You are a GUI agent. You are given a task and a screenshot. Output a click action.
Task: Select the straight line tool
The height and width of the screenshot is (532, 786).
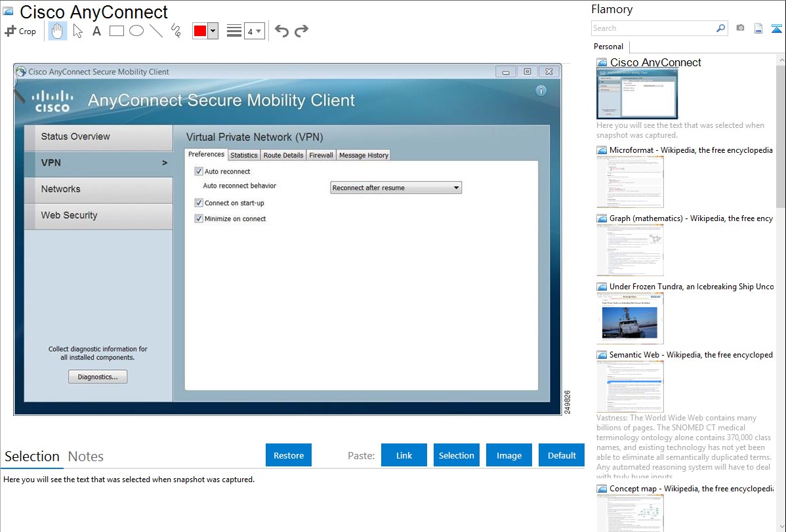[x=156, y=31]
